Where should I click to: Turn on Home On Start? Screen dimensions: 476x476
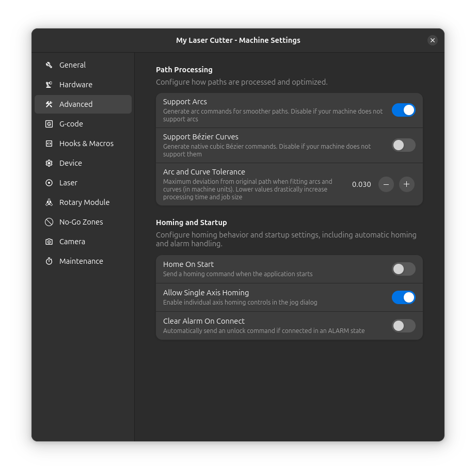click(x=403, y=269)
